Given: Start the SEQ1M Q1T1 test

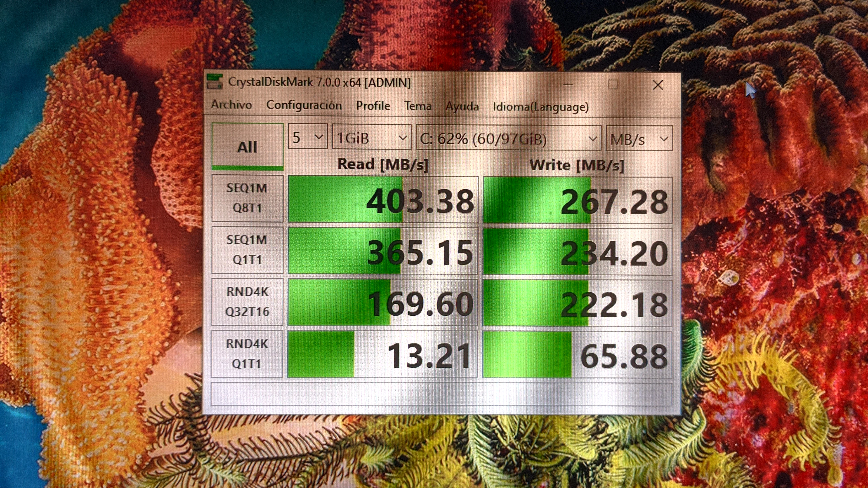Looking at the screenshot, I should pyautogui.click(x=247, y=250).
